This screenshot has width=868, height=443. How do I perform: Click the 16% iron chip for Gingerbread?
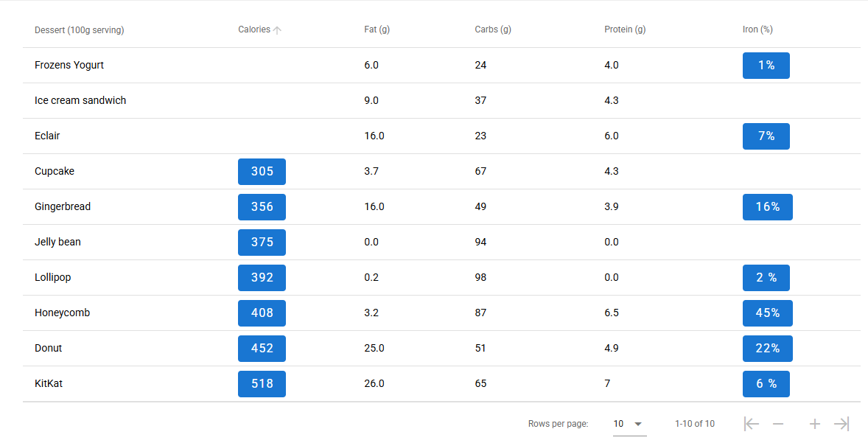coord(767,206)
